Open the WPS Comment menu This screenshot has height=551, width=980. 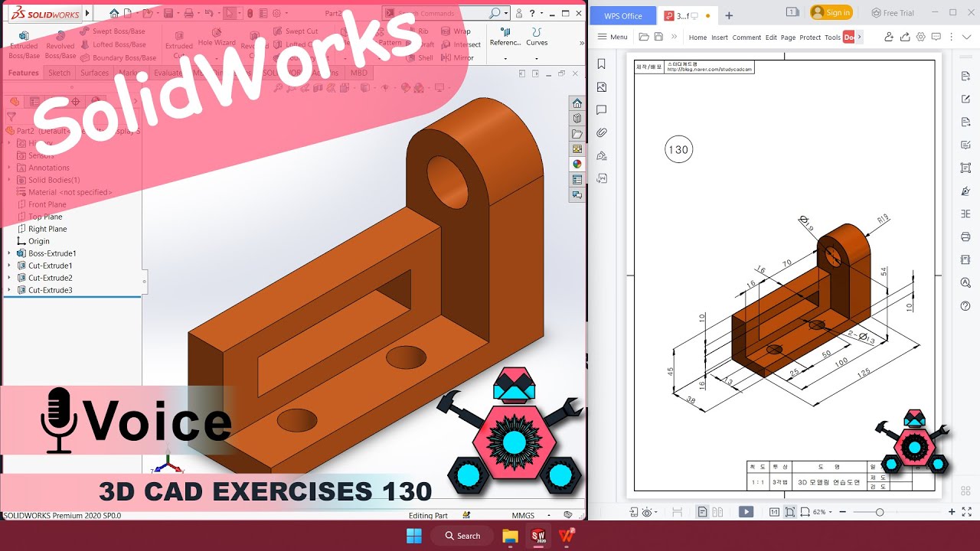click(746, 37)
